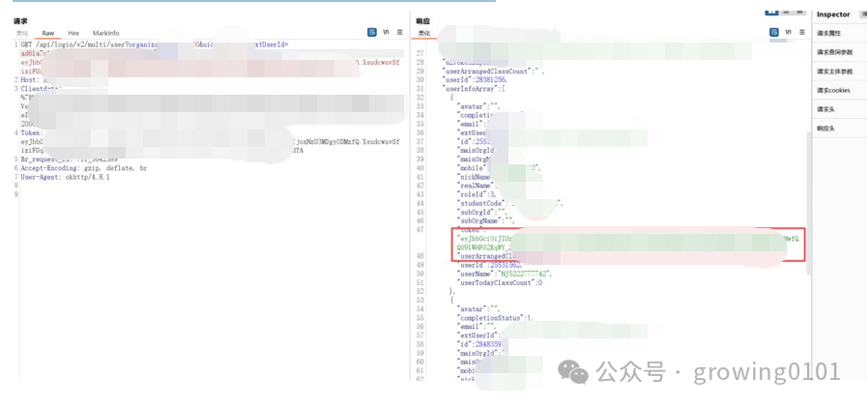Click the "userName":"NJ5222777742" line
This screenshot has width=868, height=406.
click(x=504, y=275)
